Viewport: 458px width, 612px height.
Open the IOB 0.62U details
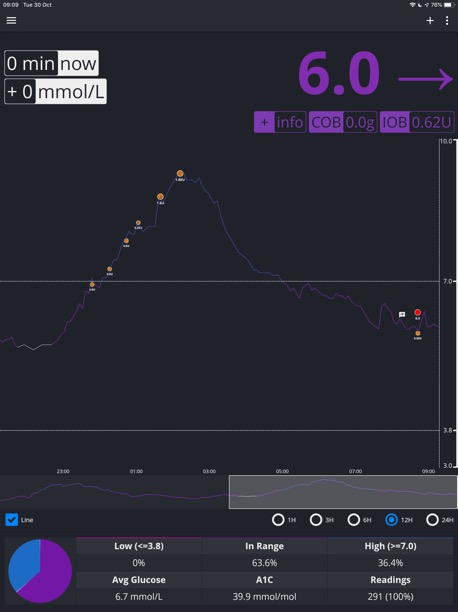pyautogui.click(x=417, y=122)
